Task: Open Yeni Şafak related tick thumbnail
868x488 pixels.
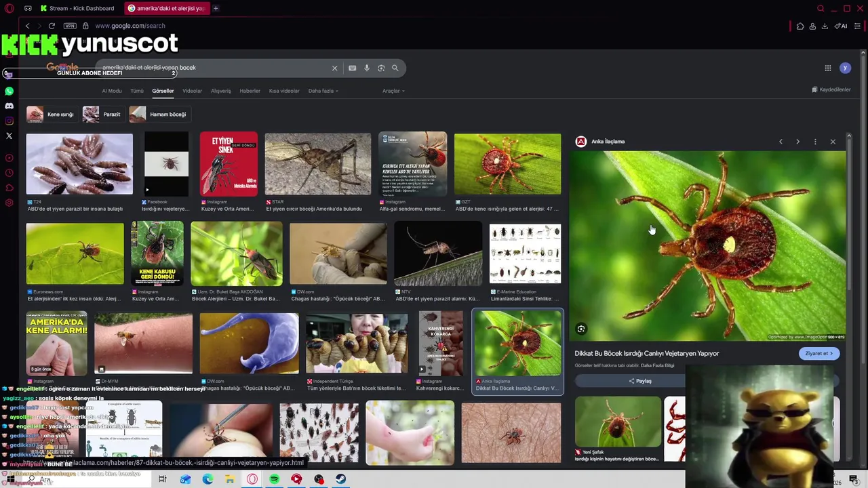Action: 618,422
